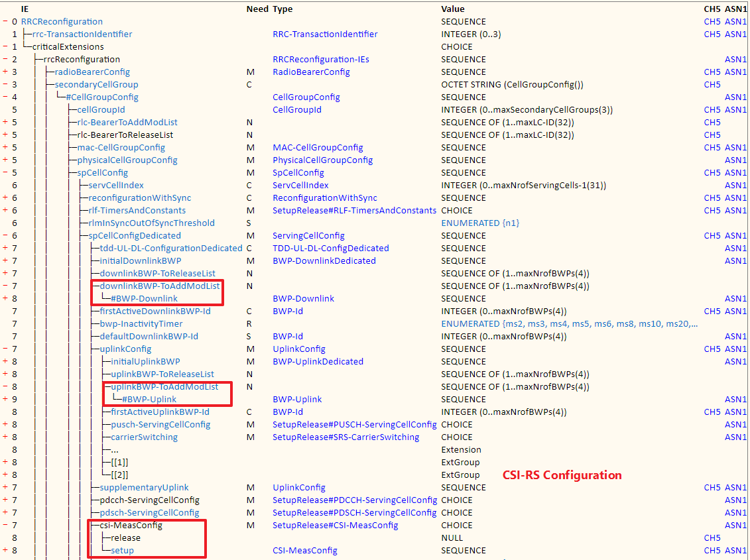Open the bwp-InactivityTimer IE link
This screenshot has height=560, width=750.
141,324
